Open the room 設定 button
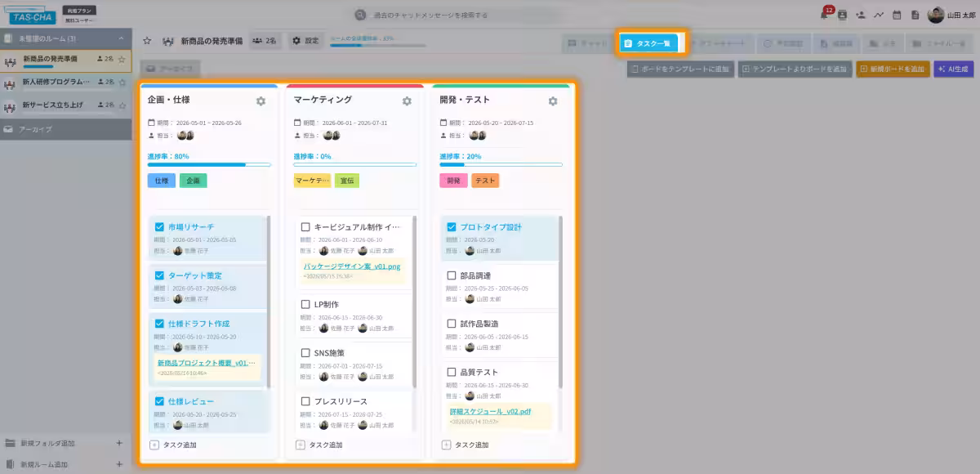This screenshot has height=474, width=980. [306, 40]
